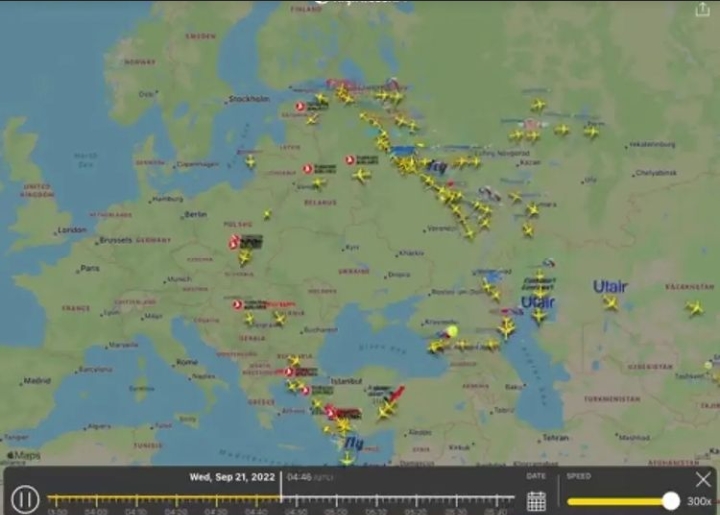Image resolution: width=720 pixels, height=515 pixels.
Task: Click the share icon at top right
Action: coord(702,9)
